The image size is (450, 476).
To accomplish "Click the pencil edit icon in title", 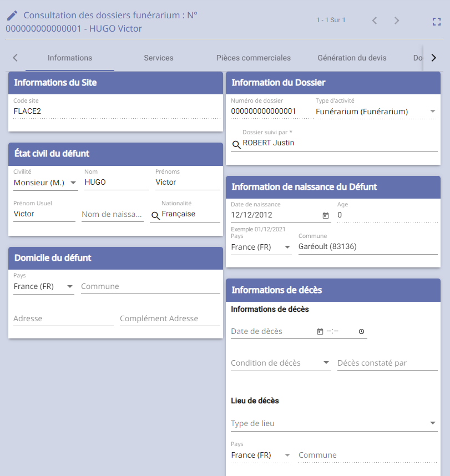I will (x=12, y=16).
